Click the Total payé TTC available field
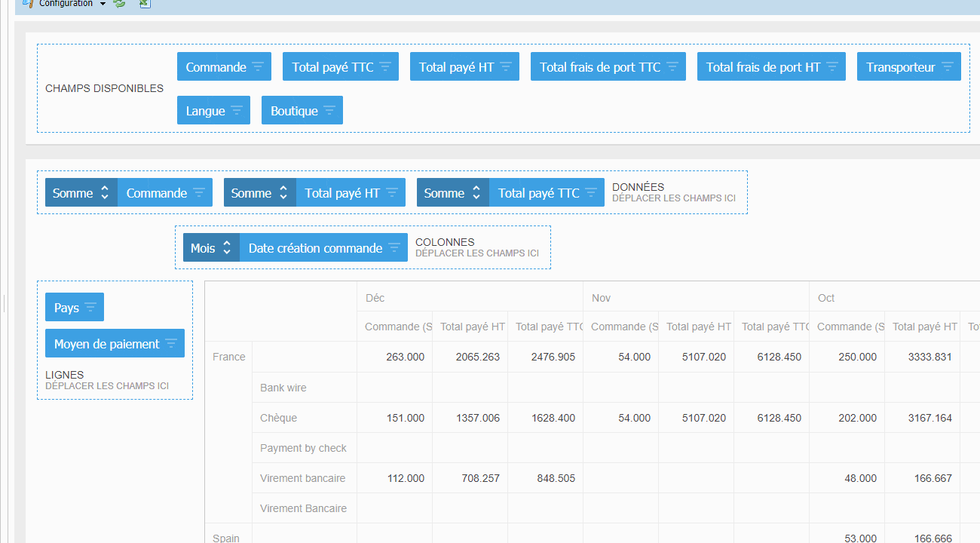 point(332,67)
